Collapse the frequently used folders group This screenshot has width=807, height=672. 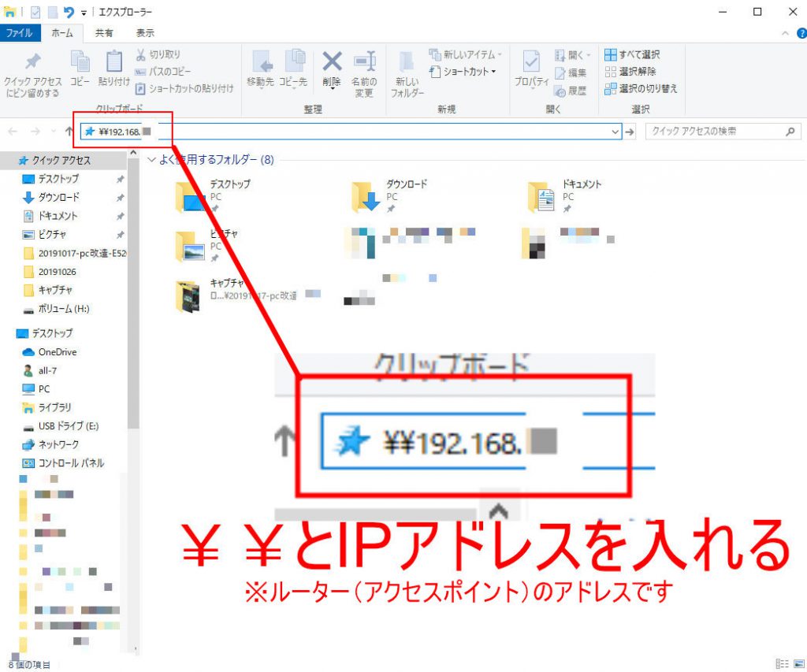pos(152,160)
